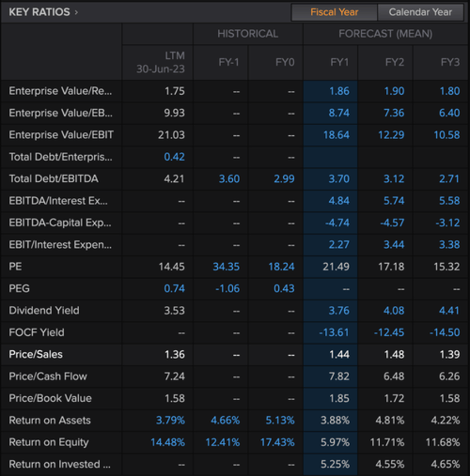Click the FORECAST (MEAN) group header

(385, 34)
